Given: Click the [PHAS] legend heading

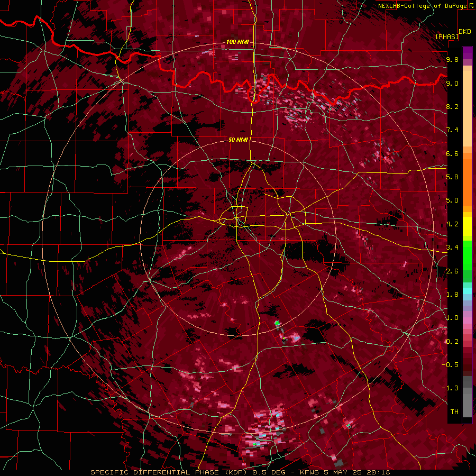Looking at the screenshot, I should pos(447,36).
